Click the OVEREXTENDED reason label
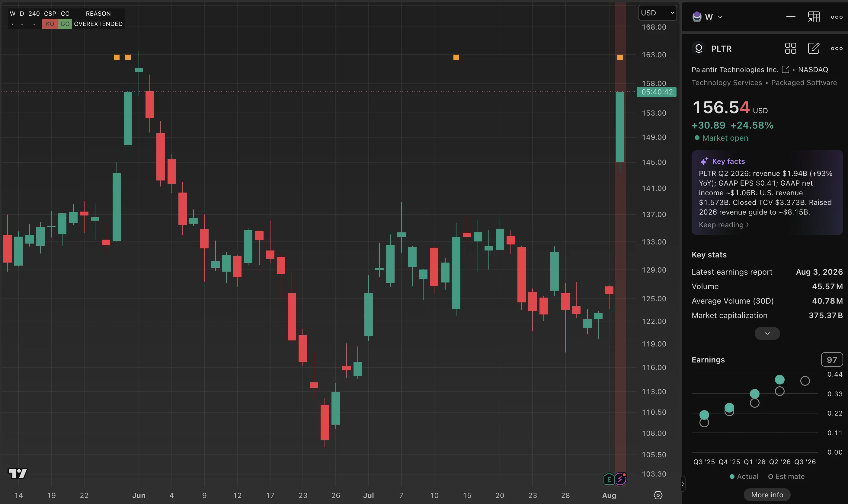 [x=98, y=24]
